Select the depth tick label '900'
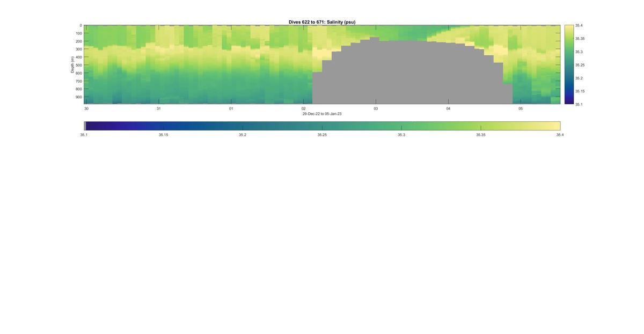644x334 pixels. pyautogui.click(x=79, y=97)
